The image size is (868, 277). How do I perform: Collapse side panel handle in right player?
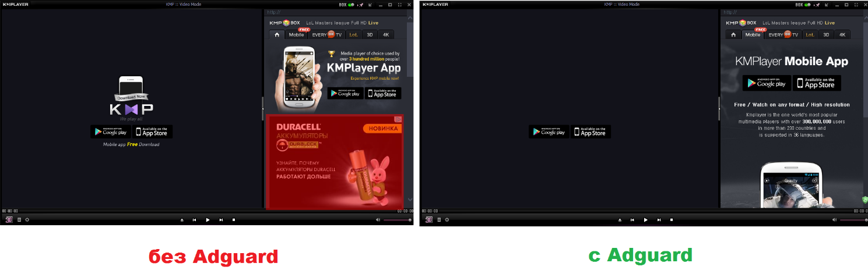[x=719, y=108]
